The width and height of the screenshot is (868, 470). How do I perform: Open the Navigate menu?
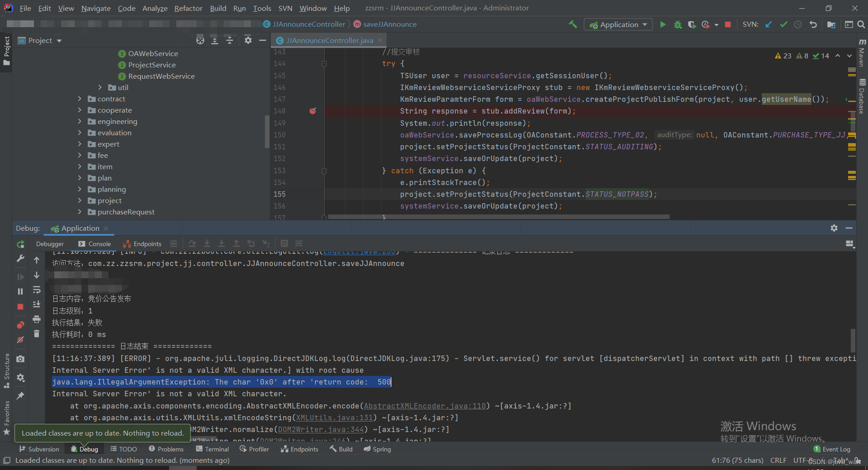[x=96, y=8]
